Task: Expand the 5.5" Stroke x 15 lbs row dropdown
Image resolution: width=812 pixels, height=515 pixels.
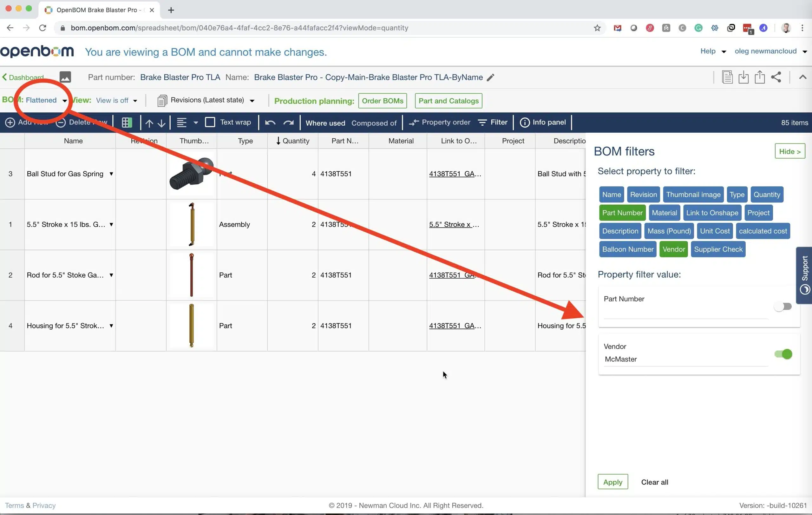Action: (111, 224)
